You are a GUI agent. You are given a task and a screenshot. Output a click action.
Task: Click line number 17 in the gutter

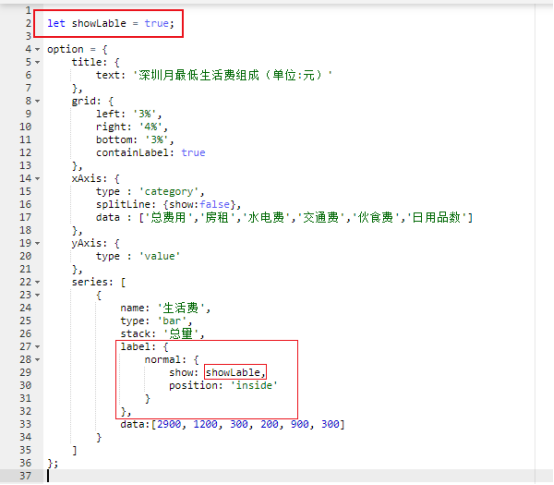(x=25, y=217)
